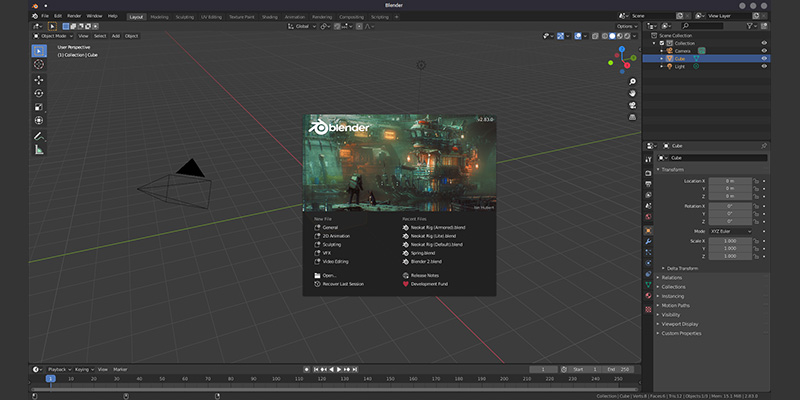Select the Select Box tool in the toolbar

coord(39,51)
